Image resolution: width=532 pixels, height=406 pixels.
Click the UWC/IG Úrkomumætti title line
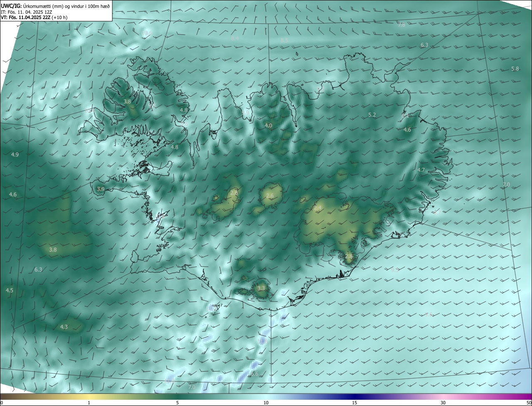pyautogui.click(x=55, y=6)
